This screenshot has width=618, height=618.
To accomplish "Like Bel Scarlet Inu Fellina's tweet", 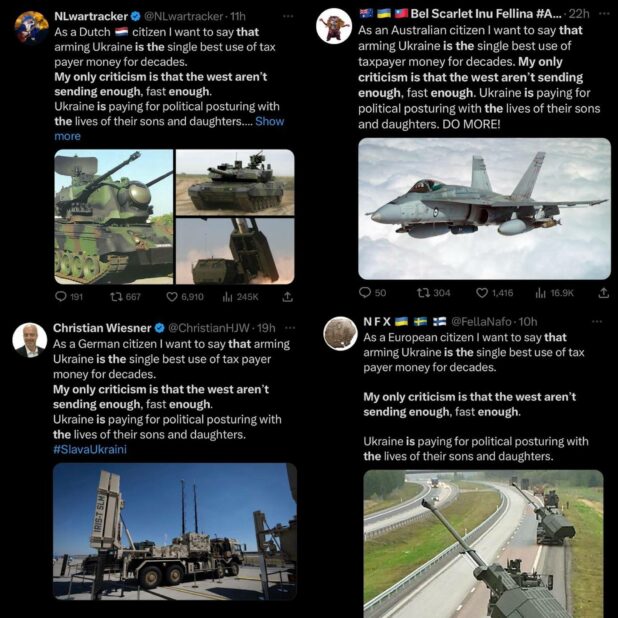I will click(x=482, y=292).
